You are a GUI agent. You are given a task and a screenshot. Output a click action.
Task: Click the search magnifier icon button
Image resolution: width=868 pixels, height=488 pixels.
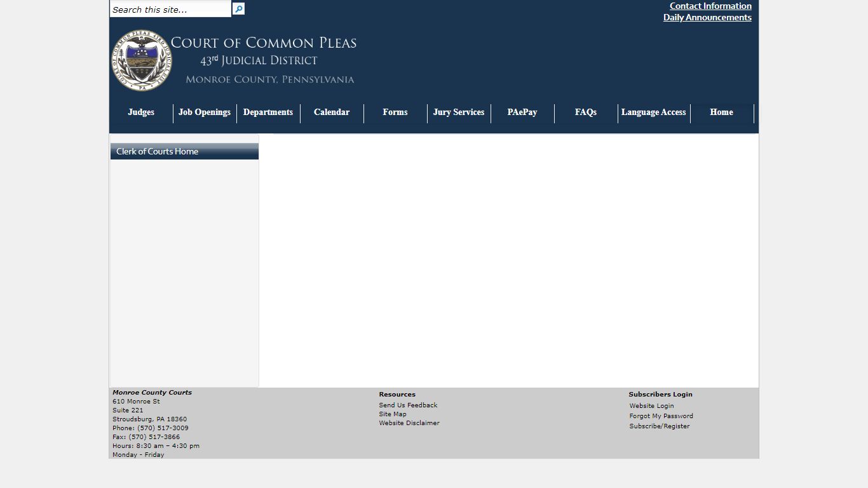pos(238,9)
